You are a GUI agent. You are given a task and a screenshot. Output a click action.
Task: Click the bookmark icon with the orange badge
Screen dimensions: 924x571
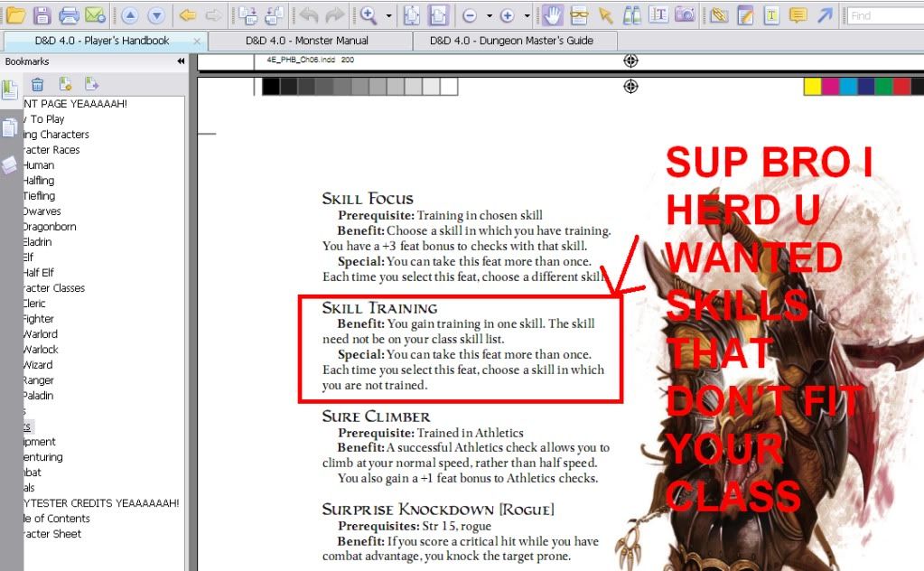coord(65,84)
